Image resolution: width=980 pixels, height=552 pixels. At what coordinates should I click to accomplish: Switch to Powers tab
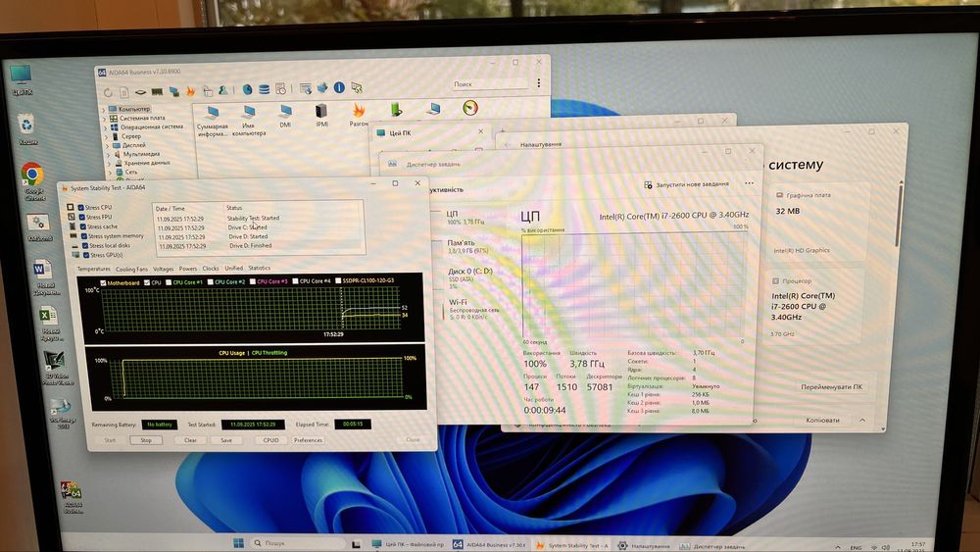[x=188, y=269]
